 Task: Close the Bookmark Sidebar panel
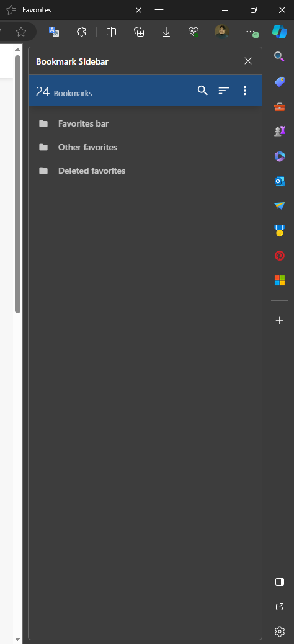point(248,61)
